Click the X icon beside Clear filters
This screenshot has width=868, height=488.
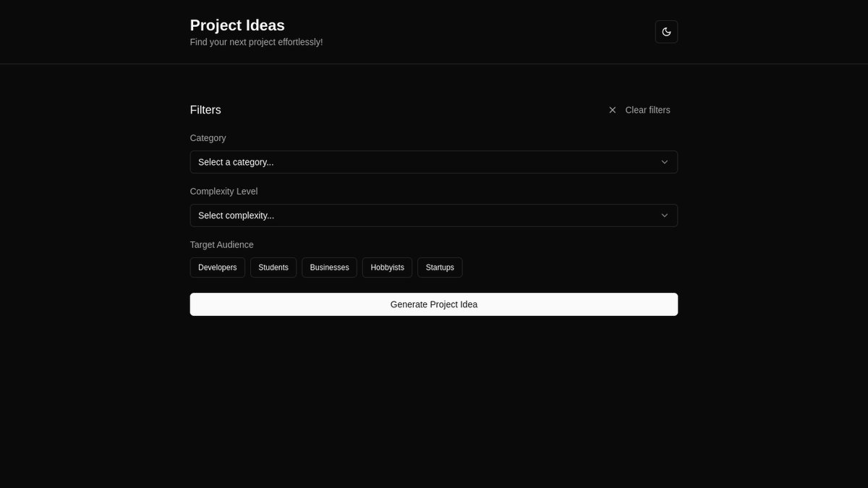pyautogui.click(x=613, y=110)
